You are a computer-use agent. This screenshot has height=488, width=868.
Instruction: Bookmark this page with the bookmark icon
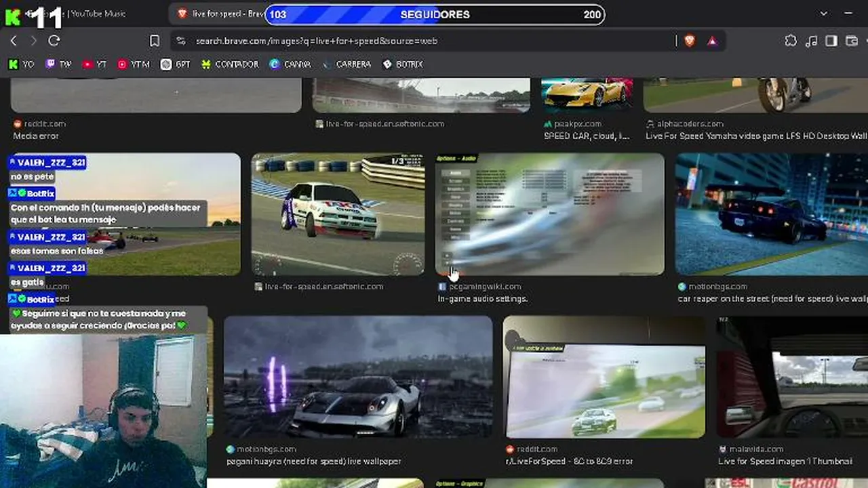155,41
